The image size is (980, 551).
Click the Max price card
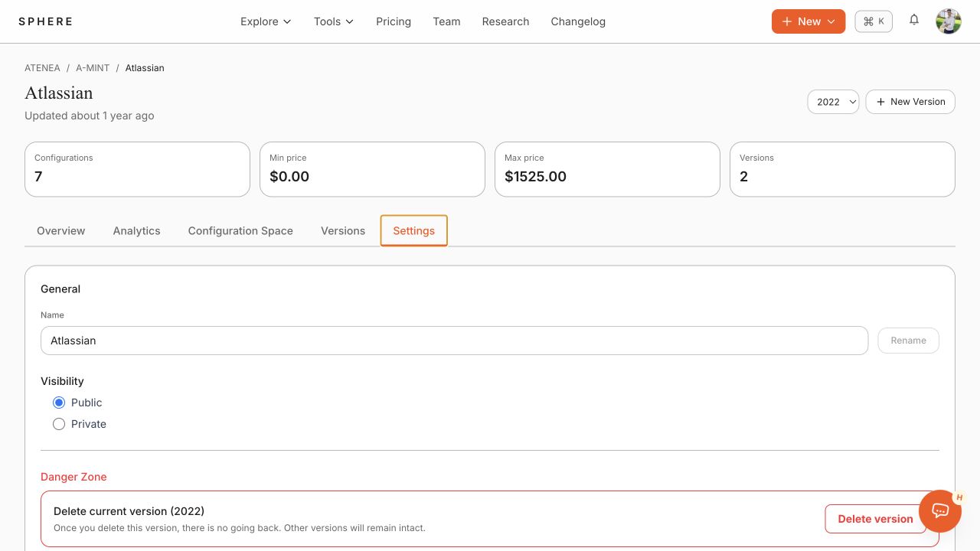click(x=607, y=169)
